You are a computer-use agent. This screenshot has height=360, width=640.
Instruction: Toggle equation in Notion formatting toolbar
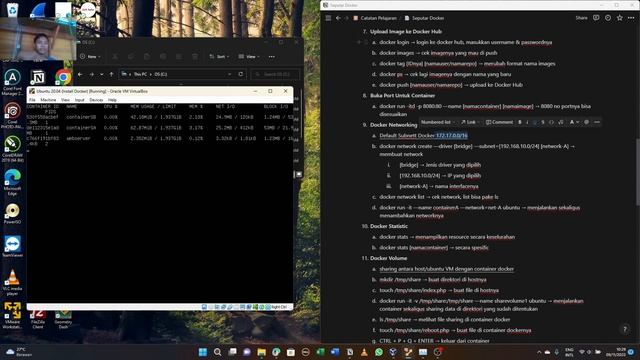point(560,122)
